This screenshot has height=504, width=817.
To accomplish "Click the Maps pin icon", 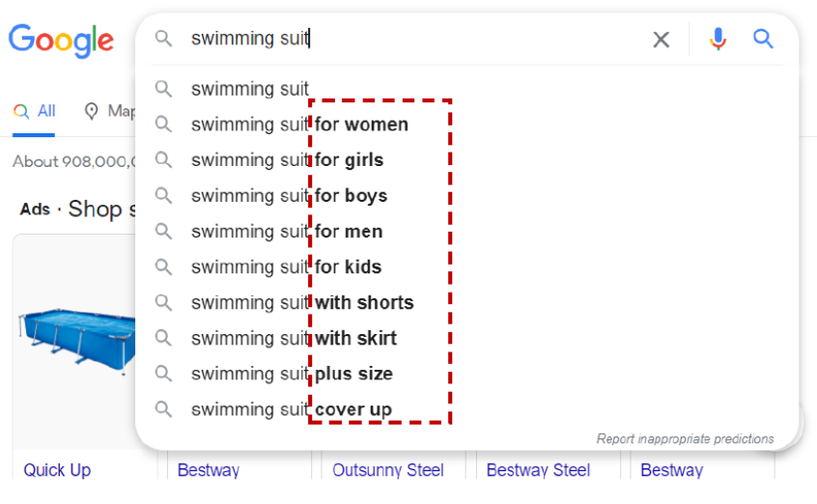I will click(x=92, y=111).
